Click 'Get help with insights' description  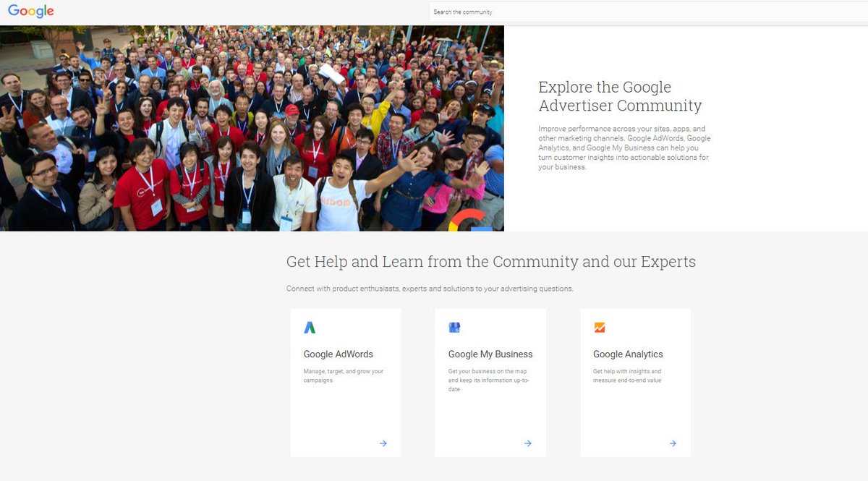627,375
